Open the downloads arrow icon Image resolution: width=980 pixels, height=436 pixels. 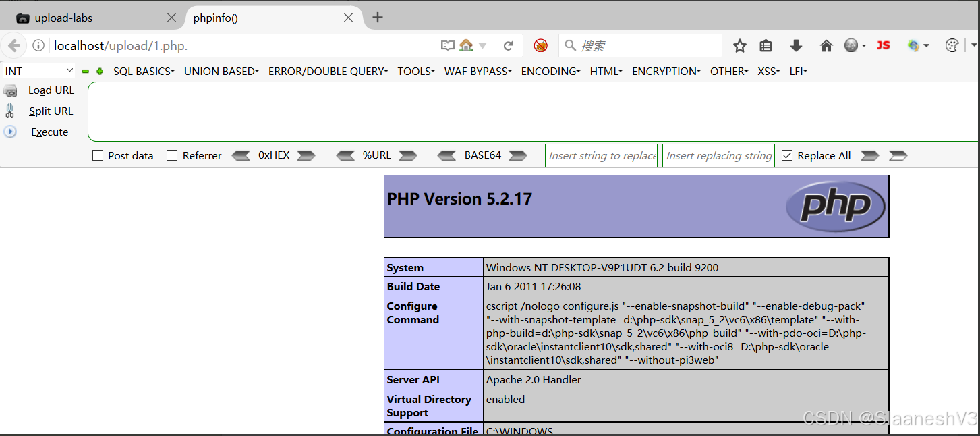tap(796, 45)
